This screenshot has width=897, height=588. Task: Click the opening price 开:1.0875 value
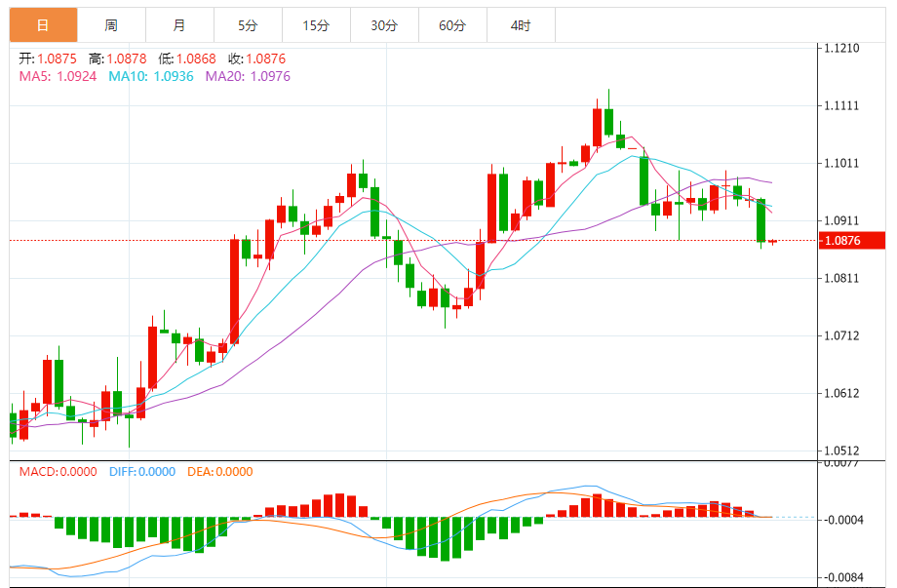point(48,59)
